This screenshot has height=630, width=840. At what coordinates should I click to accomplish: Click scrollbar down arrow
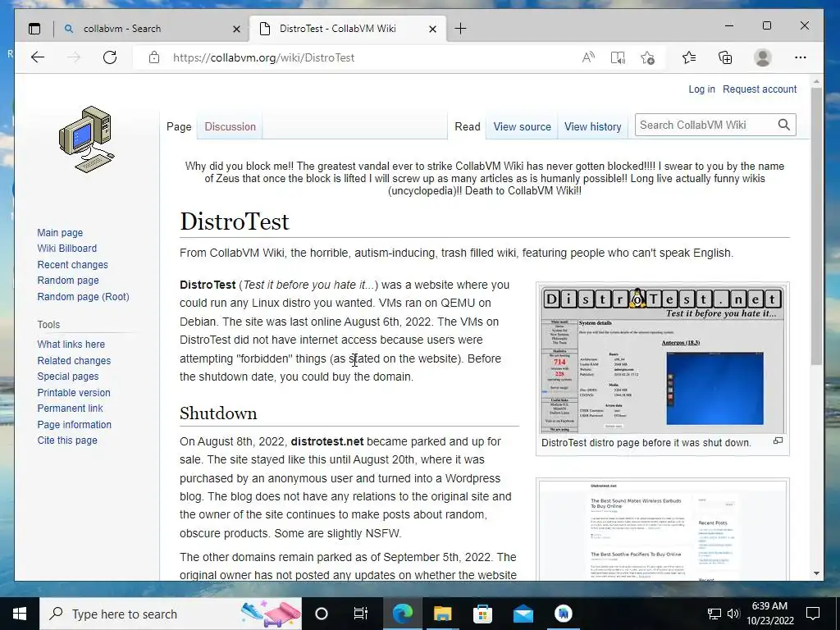click(816, 573)
